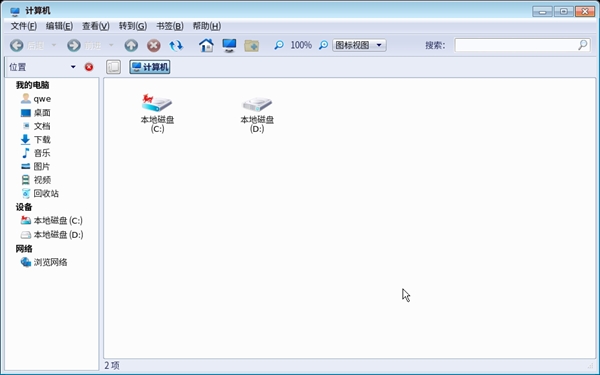Screen dimensions: 600x375
Task: Open 回收站 in the sidebar
Action: click(40, 193)
